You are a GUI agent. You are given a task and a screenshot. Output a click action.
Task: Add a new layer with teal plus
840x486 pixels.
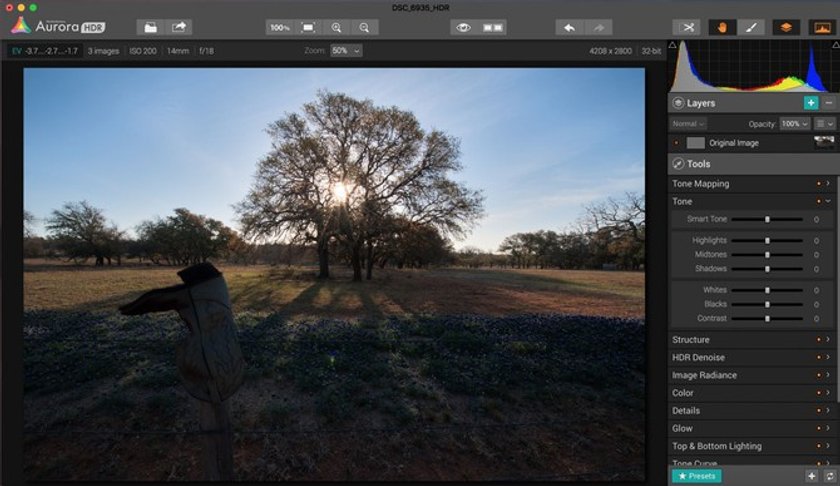pos(811,103)
